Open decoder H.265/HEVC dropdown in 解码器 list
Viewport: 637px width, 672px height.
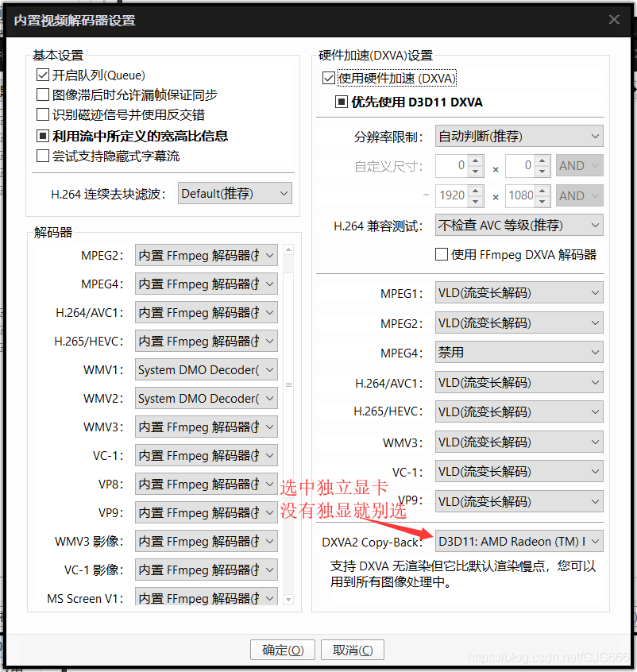[x=207, y=341]
